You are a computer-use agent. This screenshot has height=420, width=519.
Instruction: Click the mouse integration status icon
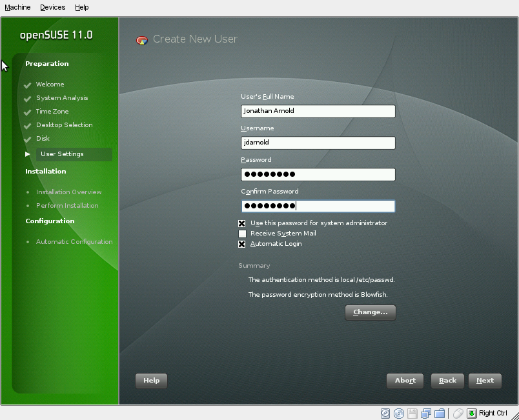coord(458,413)
